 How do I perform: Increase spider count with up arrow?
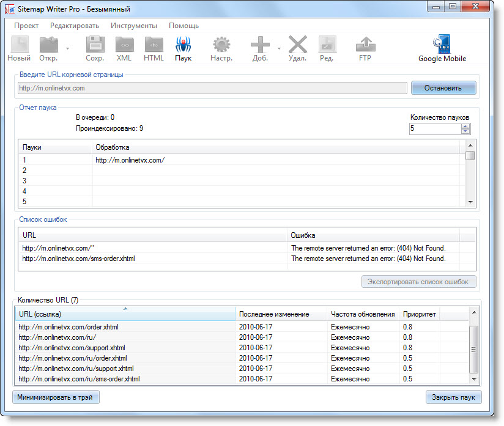pyautogui.click(x=465, y=127)
